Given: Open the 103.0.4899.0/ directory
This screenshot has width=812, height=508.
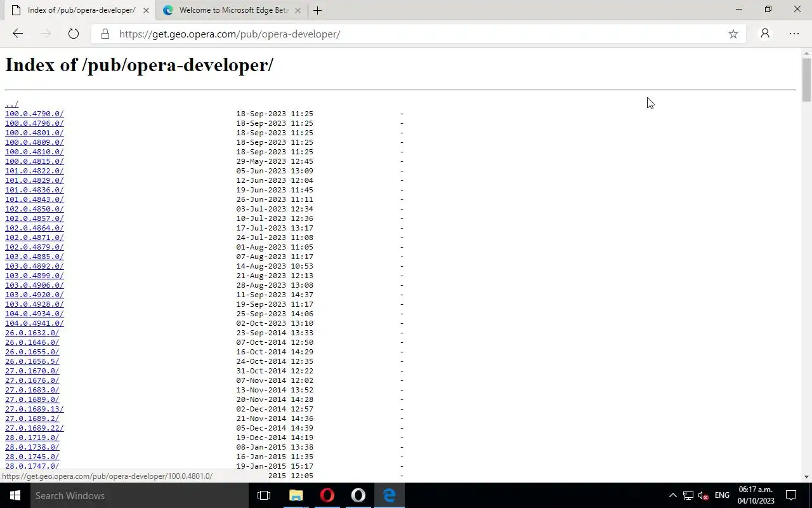Looking at the screenshot, I should click(34, 276).
